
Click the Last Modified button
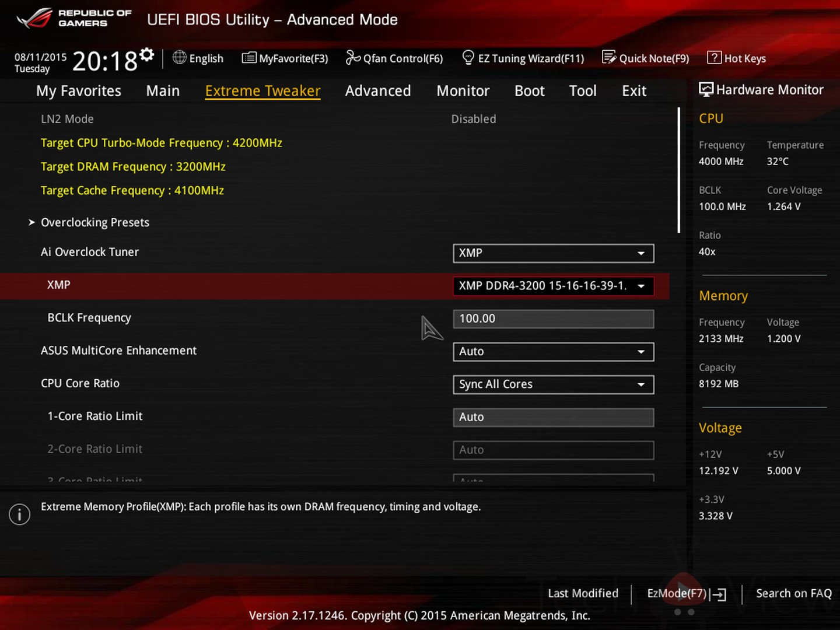(583, 593)
